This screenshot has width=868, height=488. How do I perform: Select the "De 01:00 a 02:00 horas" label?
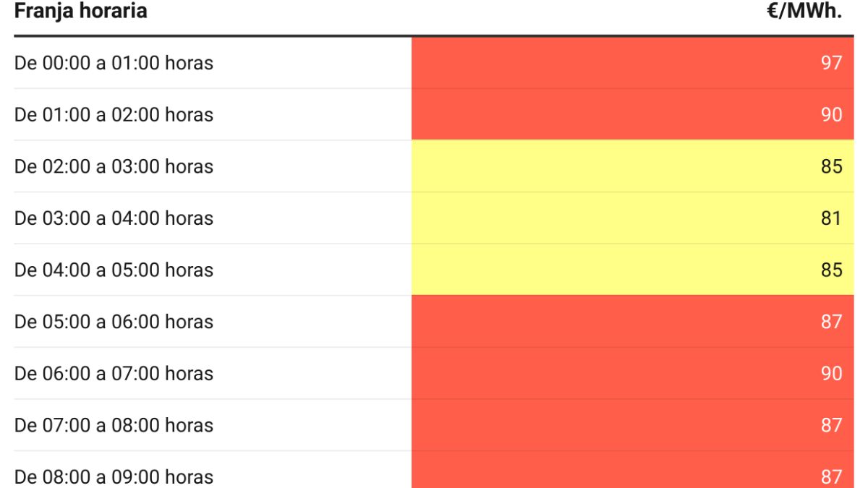click(114, 115)
